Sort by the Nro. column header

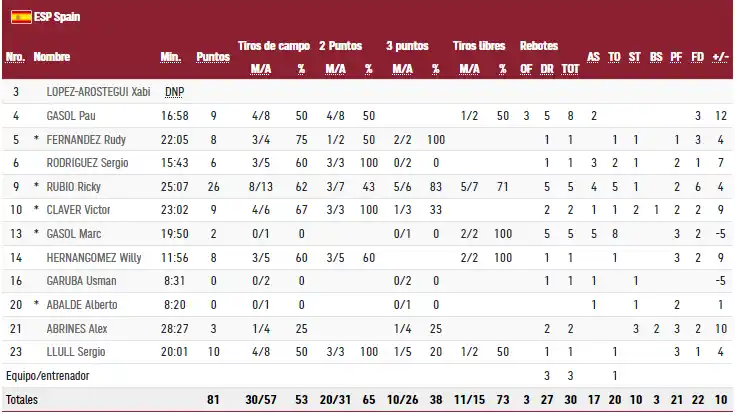(14, 57)
